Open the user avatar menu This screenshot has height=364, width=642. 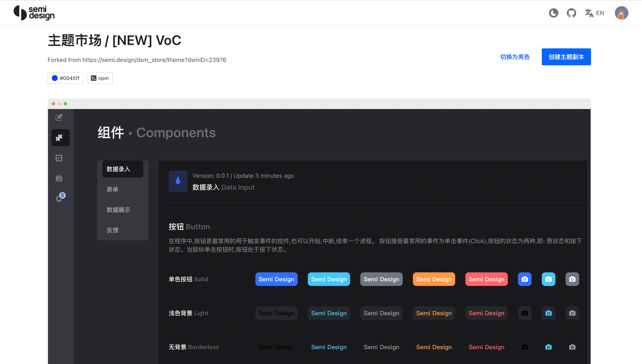tap(621, 13)
